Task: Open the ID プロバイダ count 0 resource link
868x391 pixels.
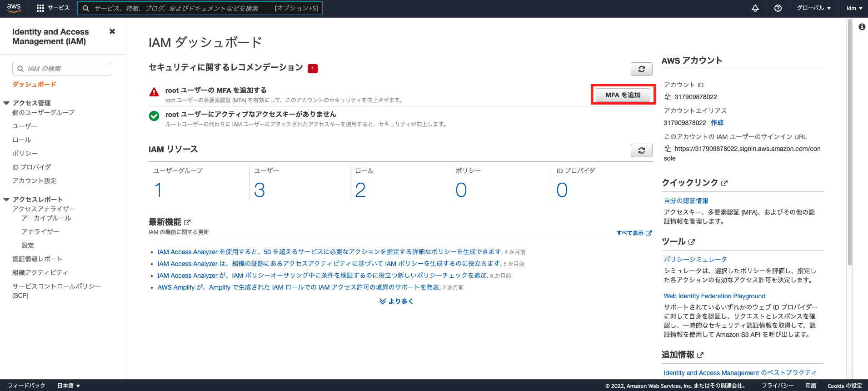Action: [562, 190]
